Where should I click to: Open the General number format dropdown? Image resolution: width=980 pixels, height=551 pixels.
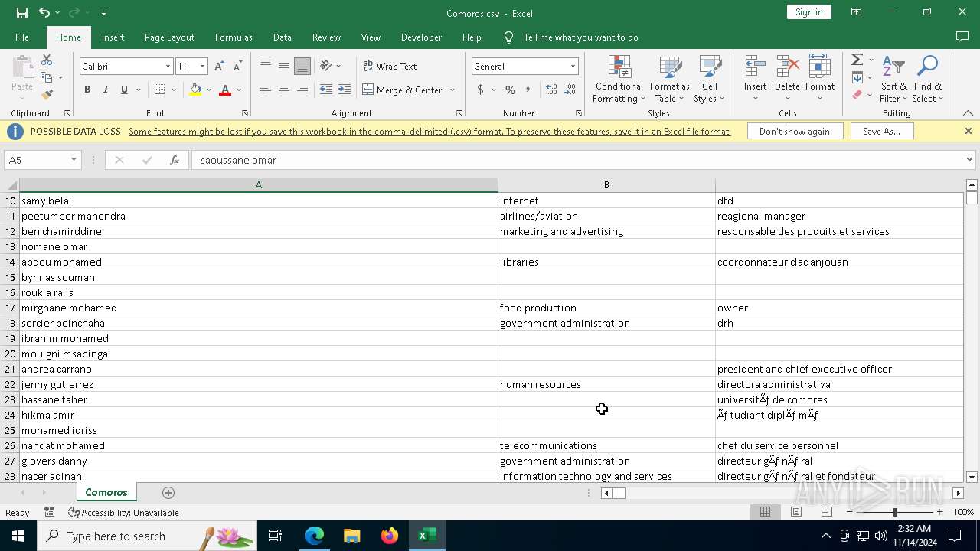coord(572,67)
